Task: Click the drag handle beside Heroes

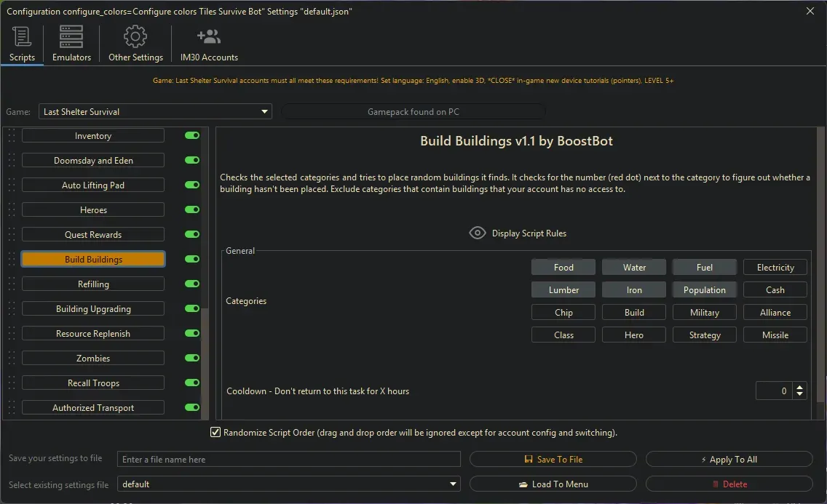Action: point(12,210)
